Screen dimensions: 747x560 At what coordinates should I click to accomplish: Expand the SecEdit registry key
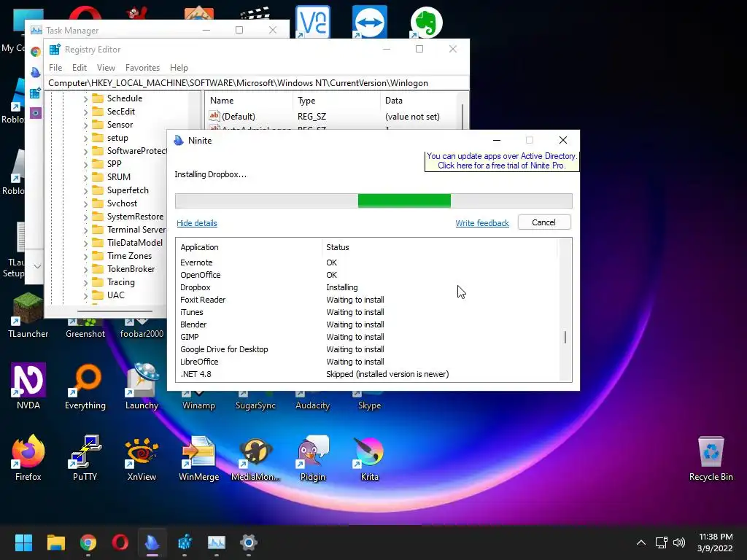click(86, 112)
